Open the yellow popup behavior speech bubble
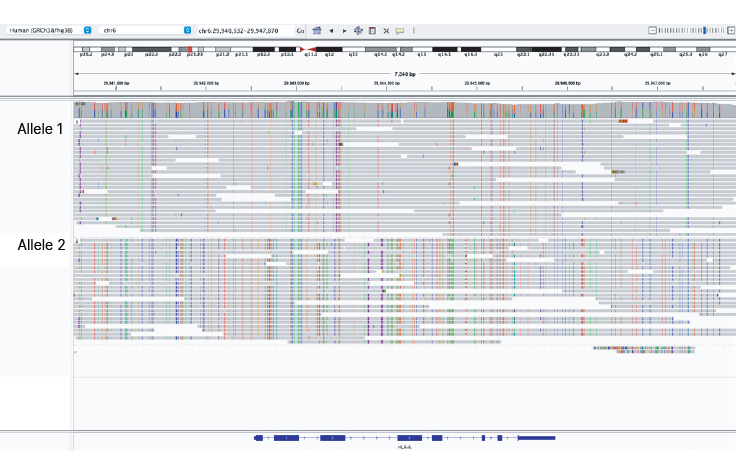Image resolution: width=736 pixels, height=475 pixels. (x=400, y=31)
